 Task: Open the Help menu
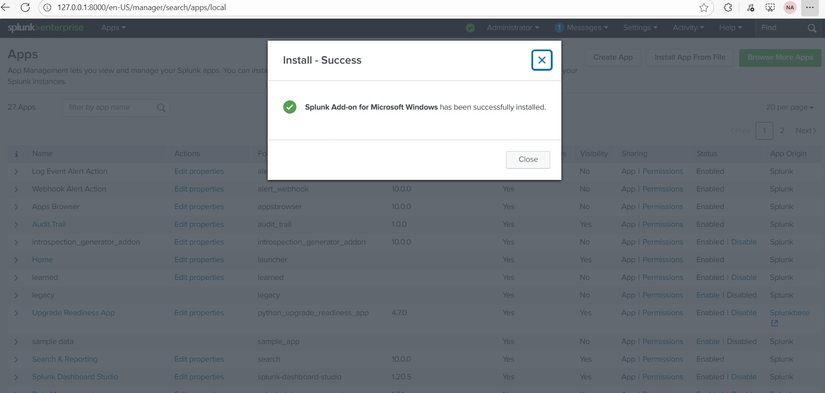tap(730, 28)
